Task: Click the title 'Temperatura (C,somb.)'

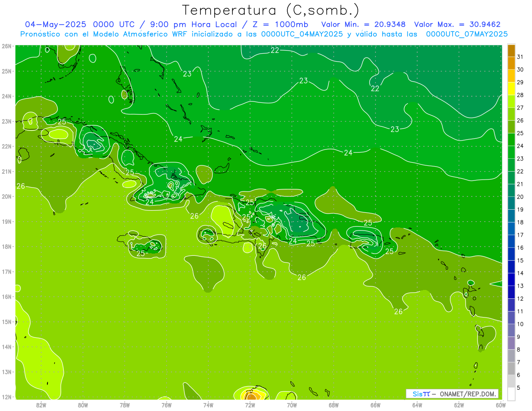Action: [x=271, y=10]
